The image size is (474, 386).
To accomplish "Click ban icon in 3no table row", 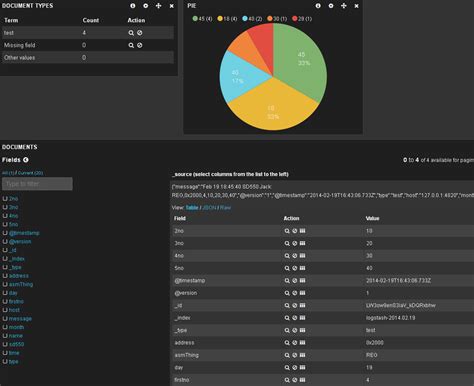I will (295, 243).
